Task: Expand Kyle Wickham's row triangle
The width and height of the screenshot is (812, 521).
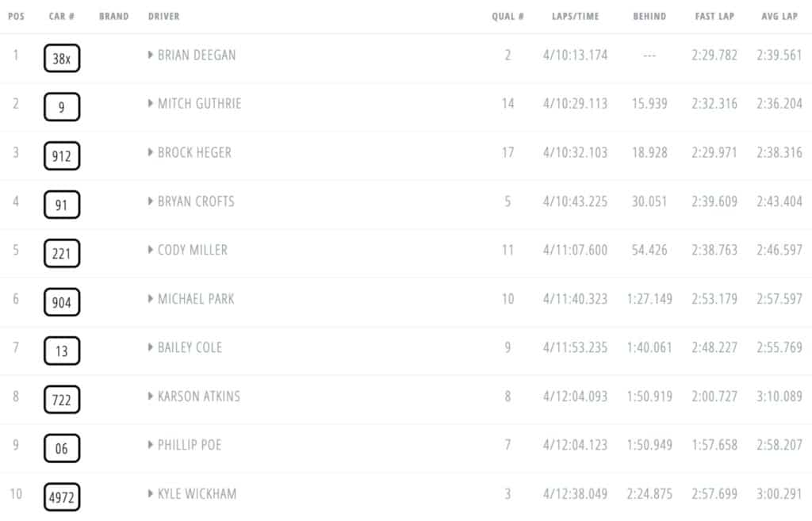Action: [150, 493]
